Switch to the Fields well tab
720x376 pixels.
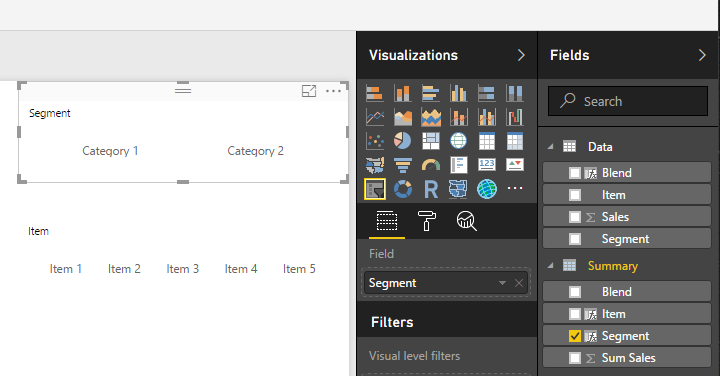(387, 221)
